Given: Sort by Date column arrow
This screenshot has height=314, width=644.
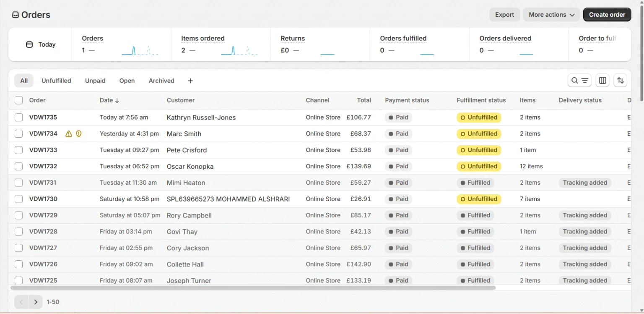Looking at the screenshot, I should pos(117,100).
